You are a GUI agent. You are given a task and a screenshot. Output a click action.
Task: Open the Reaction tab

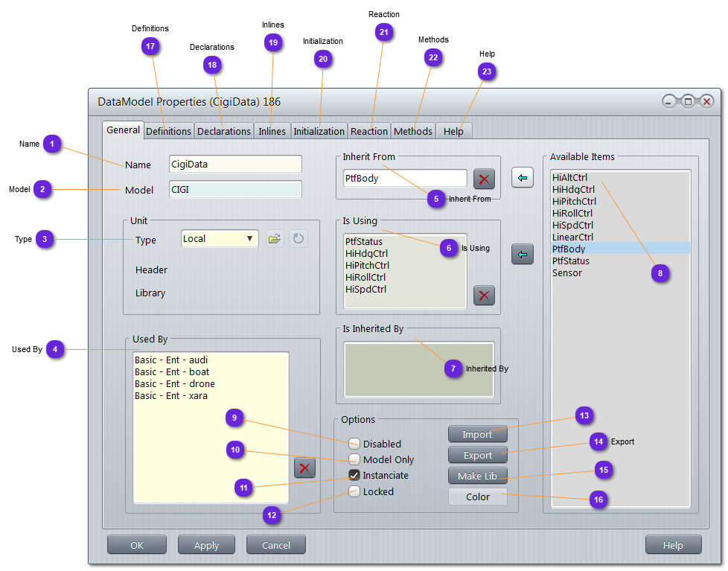coord(369,131)
